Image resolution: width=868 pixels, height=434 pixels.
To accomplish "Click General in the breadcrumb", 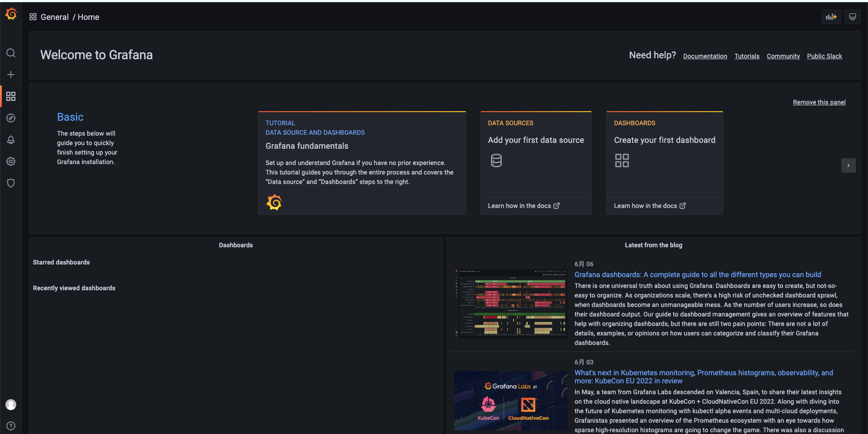I will pyautogui.click(x=55, y=17).
